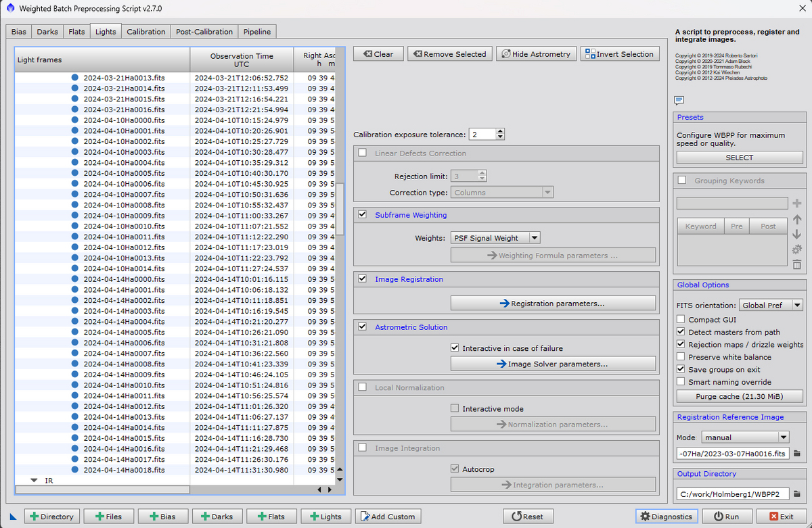Enable Grouping Keywords checkbox
The width and height of the screenshot is (812, 528).
pyautogui.click(x=682, y=181)
